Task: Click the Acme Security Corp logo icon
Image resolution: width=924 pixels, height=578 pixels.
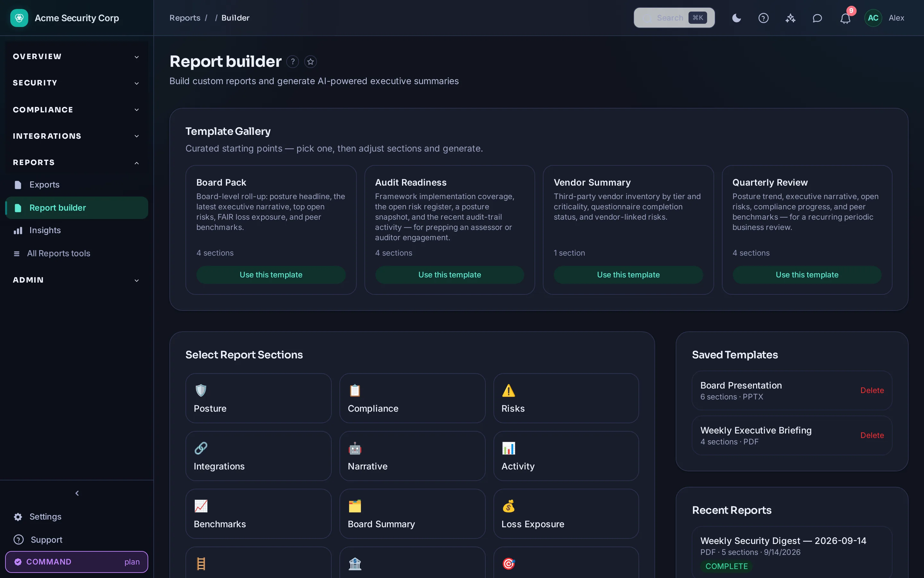Action: 19,18
